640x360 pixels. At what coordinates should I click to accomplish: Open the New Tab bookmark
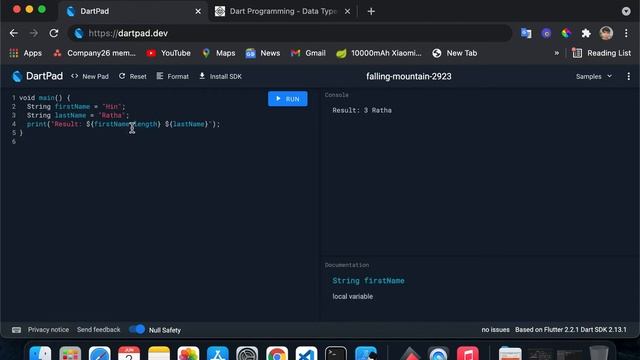(x=455, y=53)
